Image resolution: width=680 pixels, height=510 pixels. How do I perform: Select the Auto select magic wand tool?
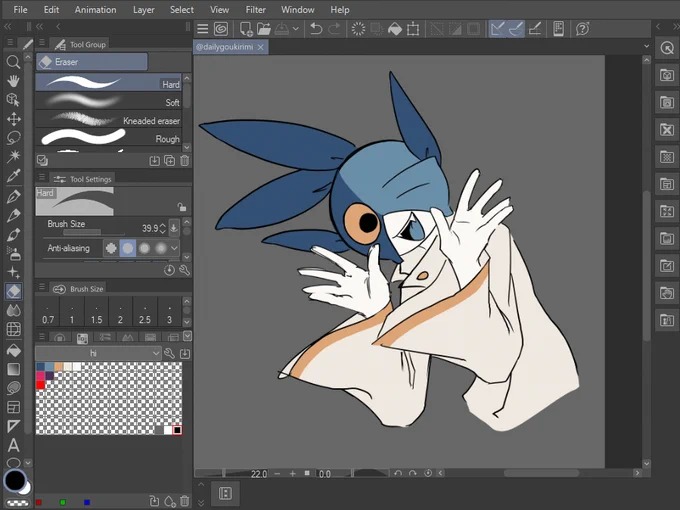(x=13, y=156)
